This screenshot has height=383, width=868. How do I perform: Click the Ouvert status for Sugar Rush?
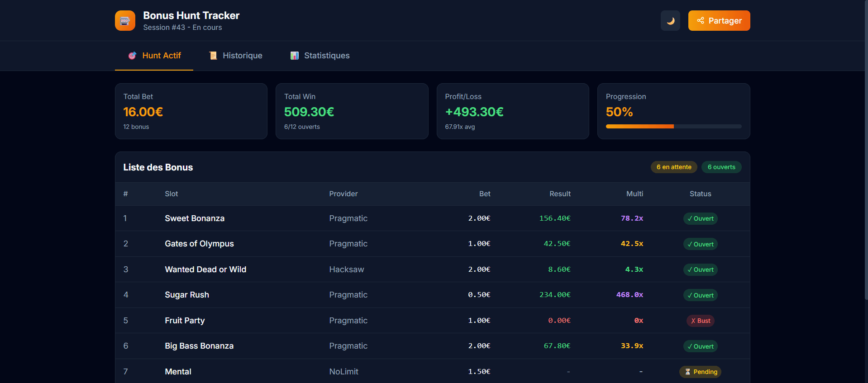click(700, 295)
